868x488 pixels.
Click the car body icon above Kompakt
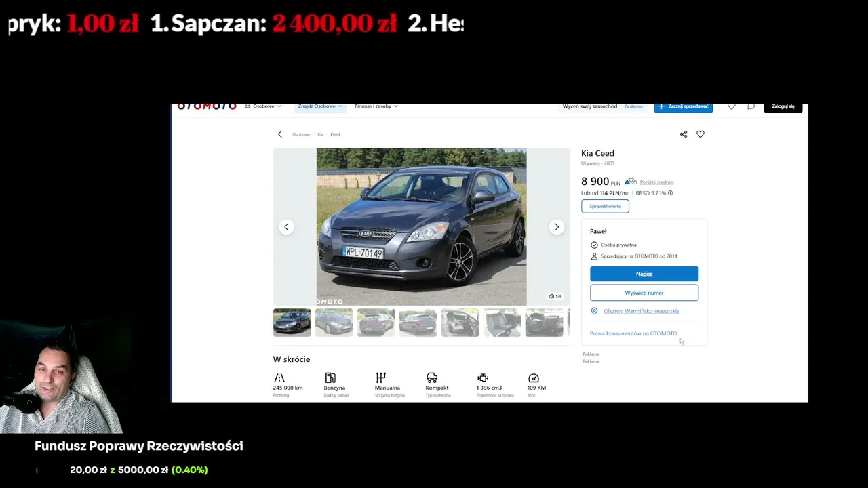[432, 378]
